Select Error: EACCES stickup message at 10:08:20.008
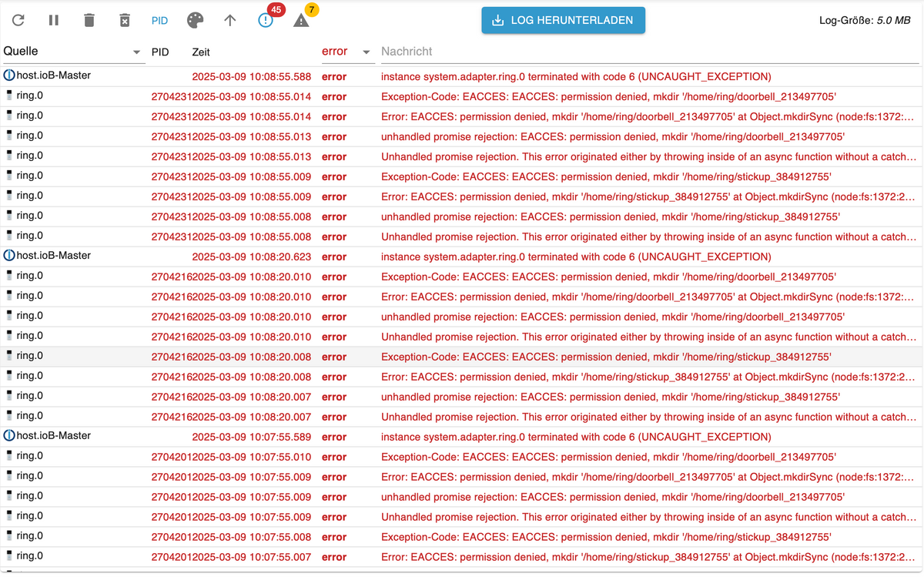 [648, 377]
